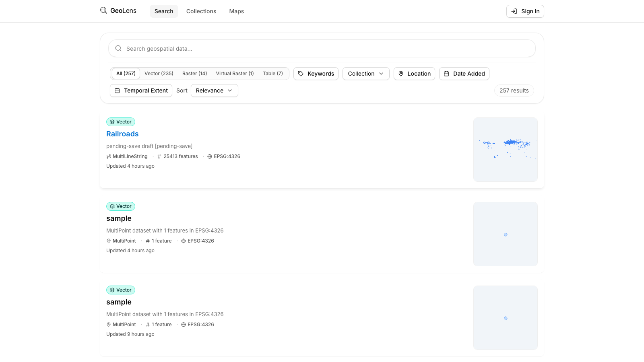The width and height of the screenshot is (644, 362).
Task: Open the Railroads dataset link
Action: 122,134
